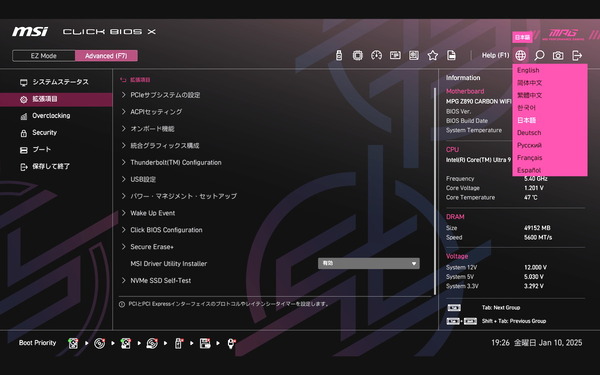Open search with the magnifier icon
Screen dimensions: 600x375
click(539, 55)
